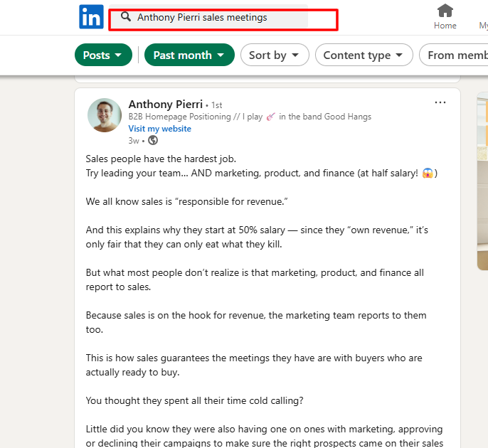Expand the Posts filter dropdown

[x=102, y=55]
